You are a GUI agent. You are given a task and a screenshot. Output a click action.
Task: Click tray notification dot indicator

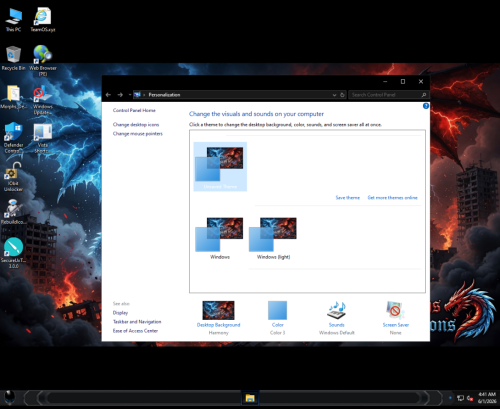click(x=450, y=398)
